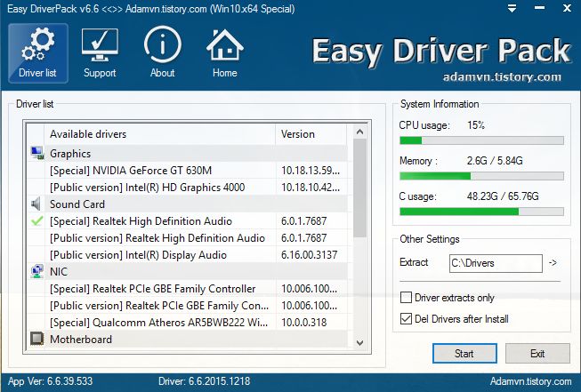Click version 6.16.00.3137 cell
The height and width of the screenshot is (392, 581).
click(x=309, y=255)
